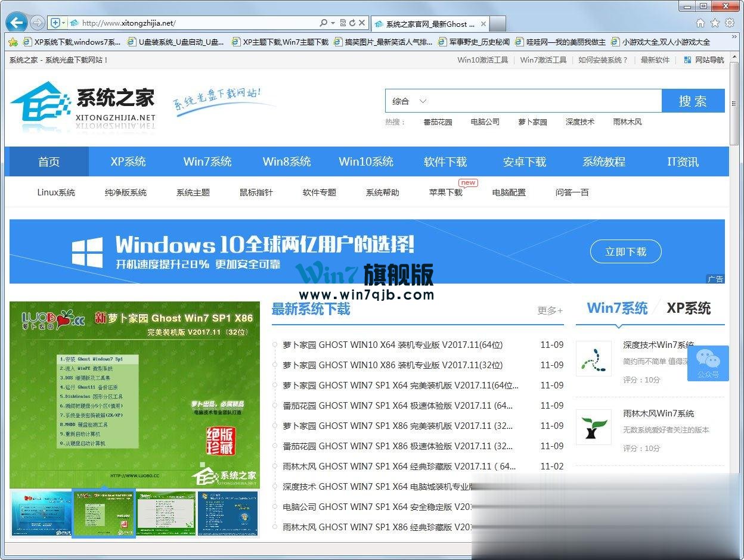
Task: Open a new blank tab
Action: [x=498, y=24]
